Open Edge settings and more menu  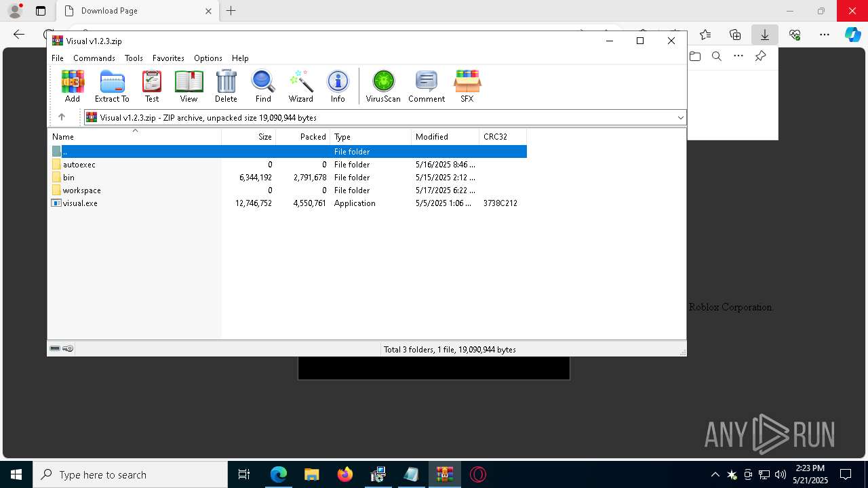pos(825,35)
